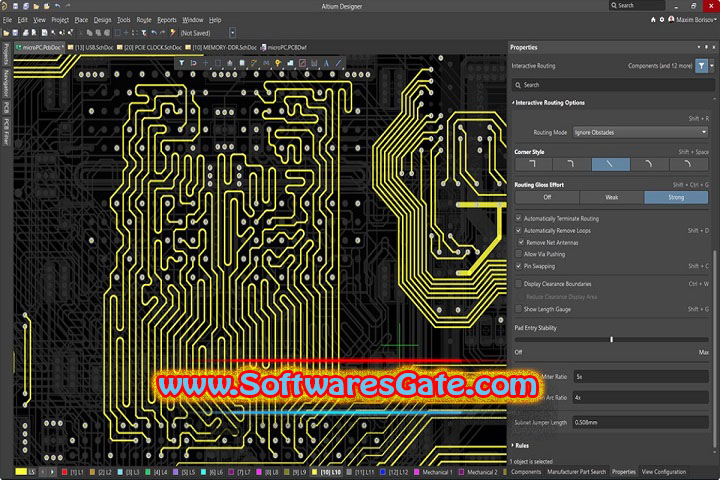Toggle Pin Swapping checkbox
The height and width of the screenshot is (480, 720).
coord(518,266)
